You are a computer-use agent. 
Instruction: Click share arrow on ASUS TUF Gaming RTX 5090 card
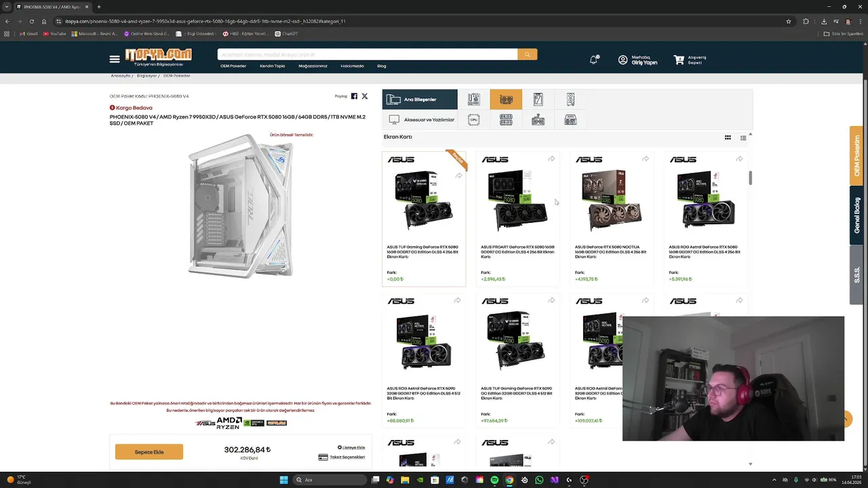coord(551,300)
